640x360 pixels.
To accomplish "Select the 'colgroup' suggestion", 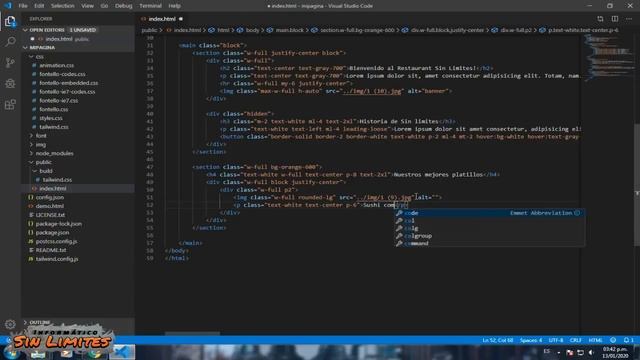I will pyautogui.click(x=489, y=236).
